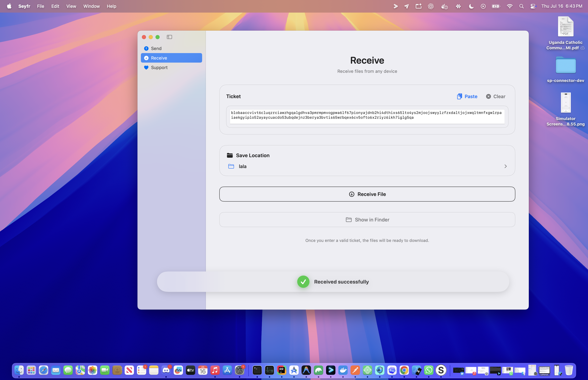Viewport: 588px width, 380px height.
Task: Click the Receive File button
Action: [367, 194]
